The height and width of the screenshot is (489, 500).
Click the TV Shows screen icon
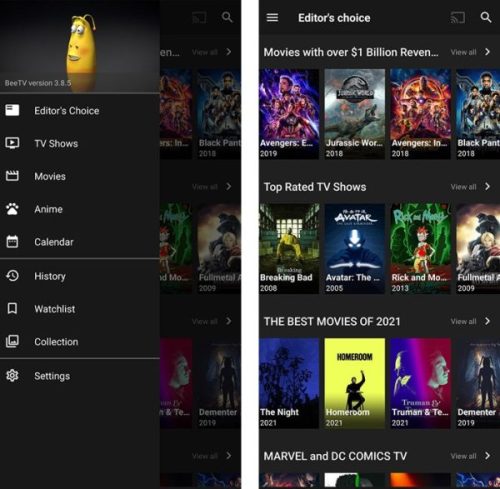click(x=12, y=143)
